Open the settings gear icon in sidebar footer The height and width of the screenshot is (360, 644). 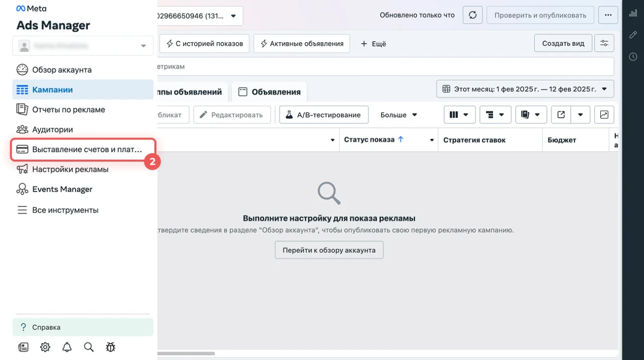[x=45, y=347]
